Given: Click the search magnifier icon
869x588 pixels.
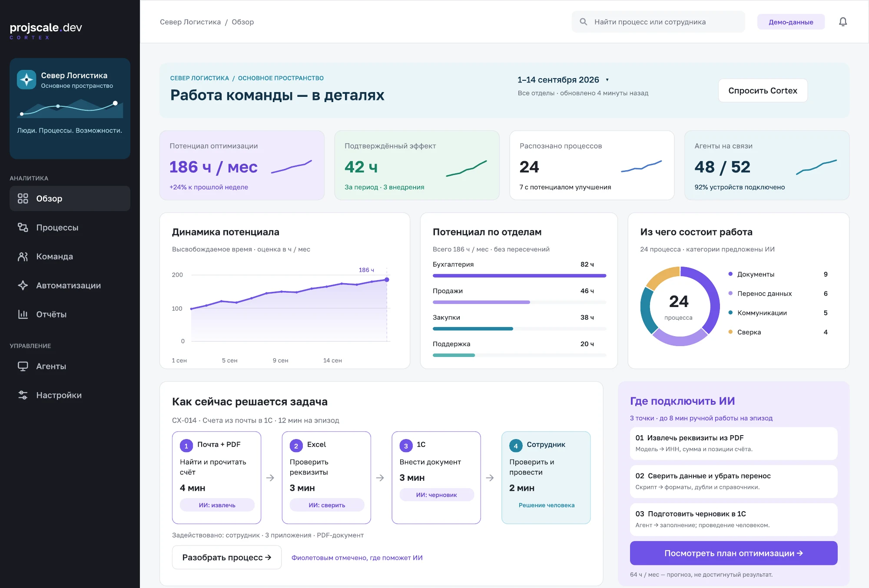Looking at the screenshot, I should click(x=584, y=22).
